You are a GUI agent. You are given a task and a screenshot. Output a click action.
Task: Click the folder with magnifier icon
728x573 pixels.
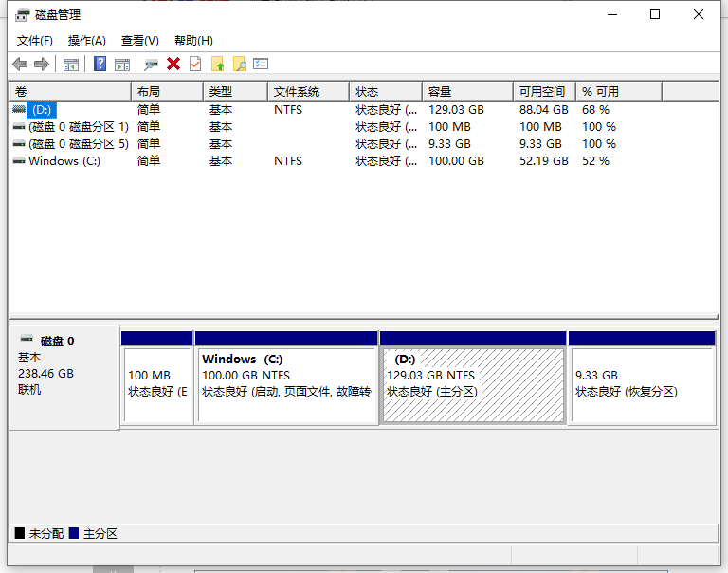click(x=240, y=64)
